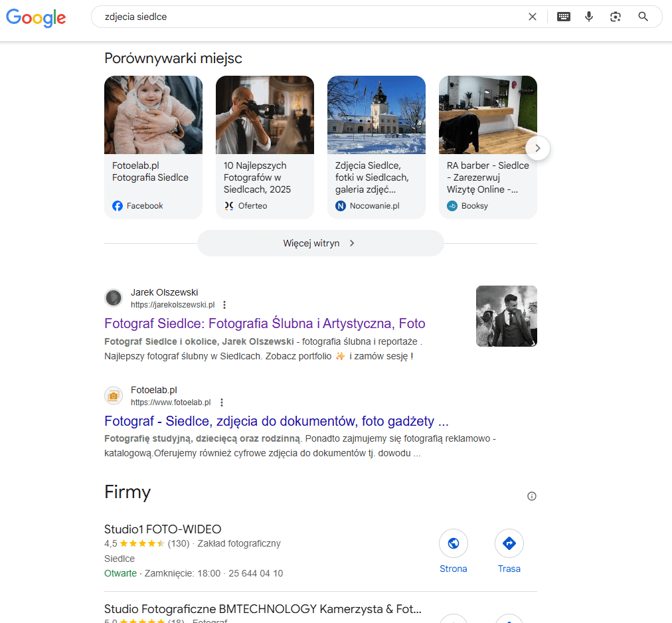
Task: Click the magnifier search button
Action: point(643,17)
